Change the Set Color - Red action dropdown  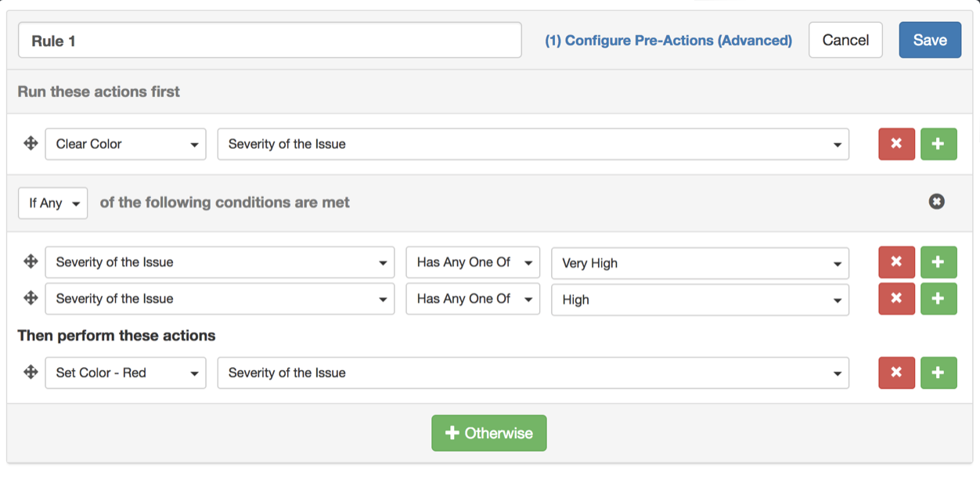125,373
